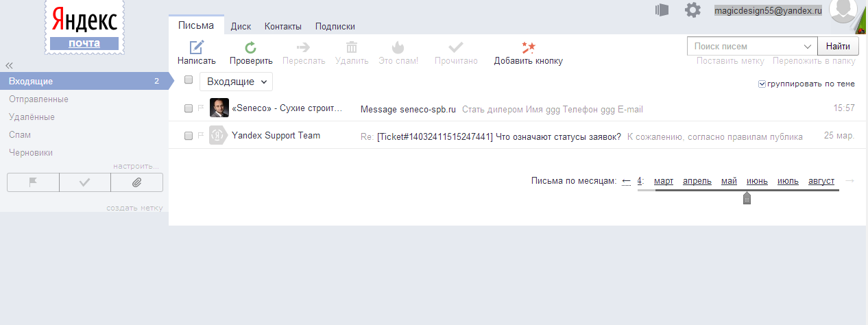Screen dimensions: 868x325
Task: Click the Seneco sender avatar photo
Action: click(219, 108)
